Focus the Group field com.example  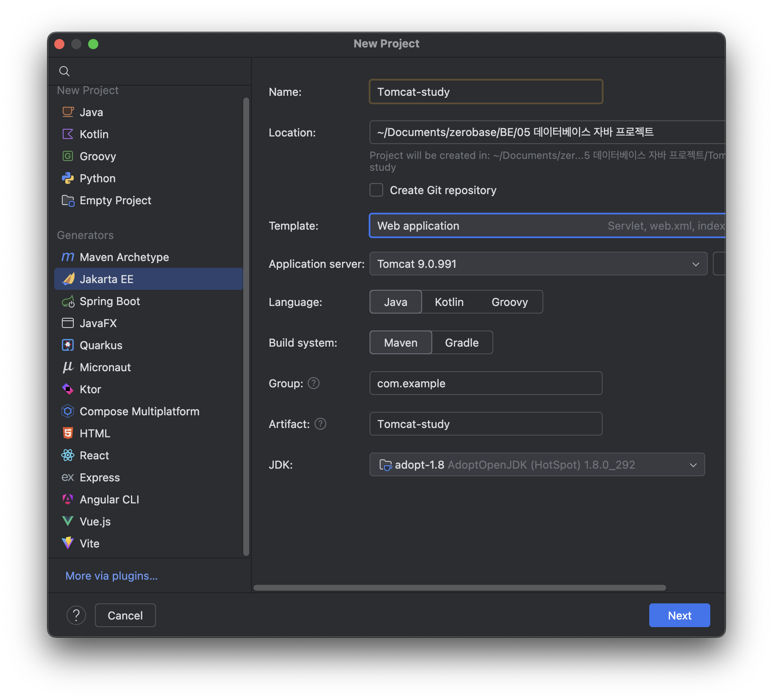click(486, 383)
